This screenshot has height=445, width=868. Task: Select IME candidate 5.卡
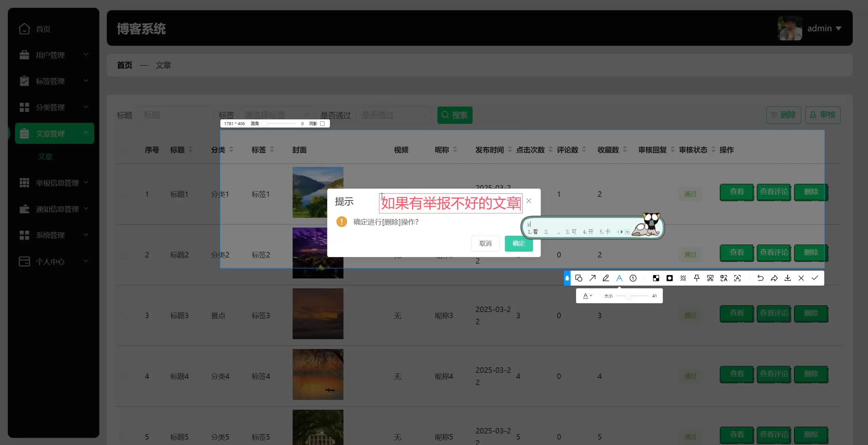605,232
